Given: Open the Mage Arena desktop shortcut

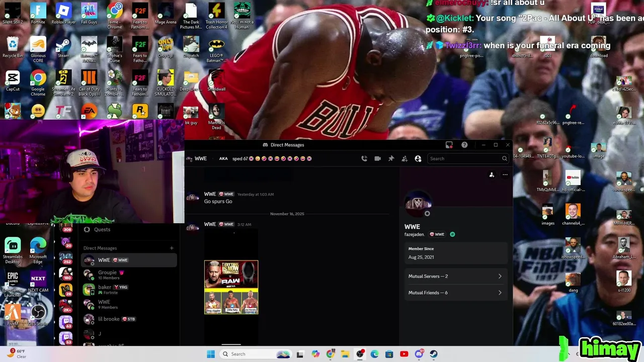Looking at the screenshot, I should point(166,14).
